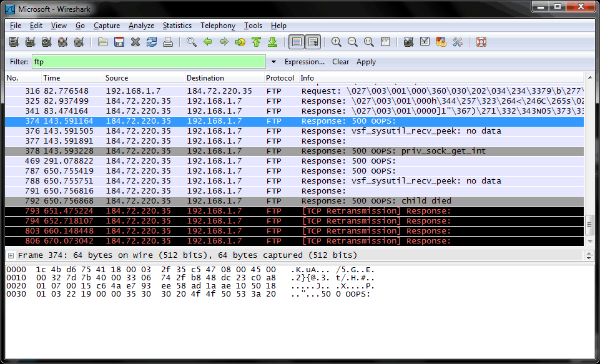The height and width of the screenshot is (364, 600).
Task: Show capture options via toolbar icon
Action: tap(30, 42)
